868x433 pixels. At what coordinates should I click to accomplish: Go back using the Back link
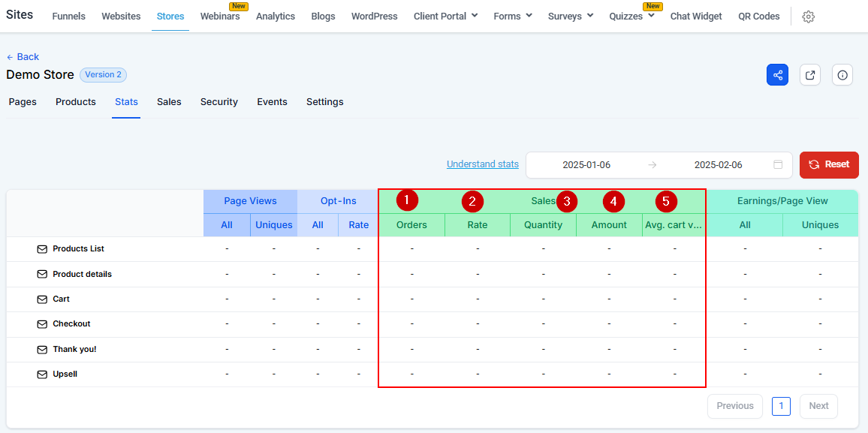coord(23,56)
